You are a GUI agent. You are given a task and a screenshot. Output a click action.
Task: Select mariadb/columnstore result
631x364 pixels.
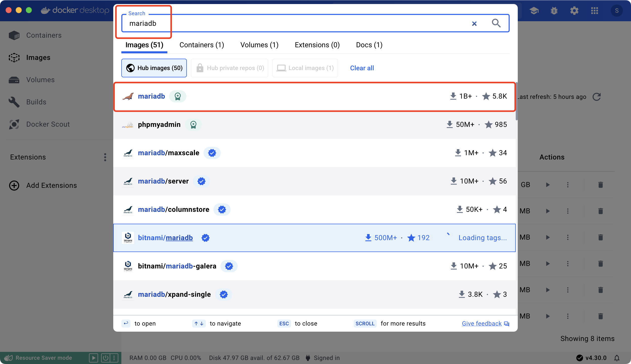314,210
